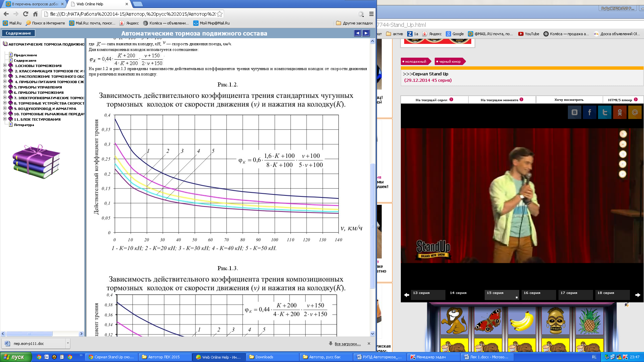This screenshot has height=362, width=644.
Task: Go to next help topic arrow
Action: point(366,33)
